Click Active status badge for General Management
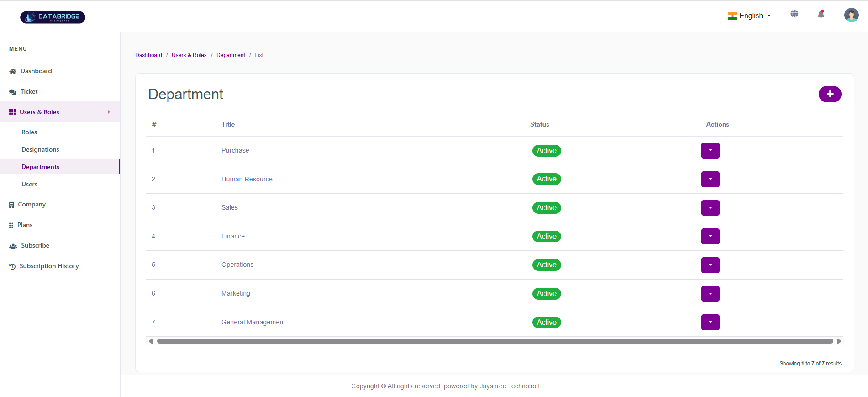 [x=547, y=322]
